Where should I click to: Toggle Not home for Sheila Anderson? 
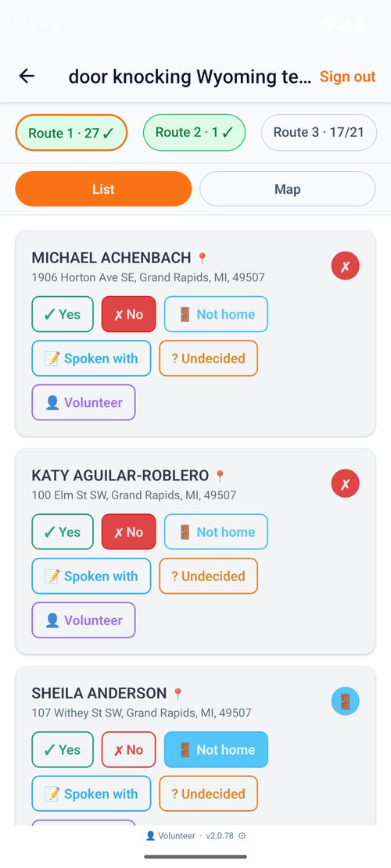[x=216, y=749]
